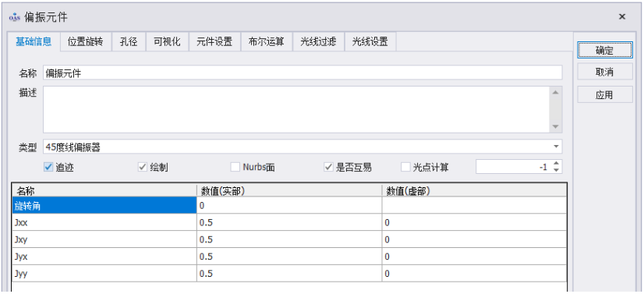Switch to the 位置旋转 tab

(x=86, y=41)
